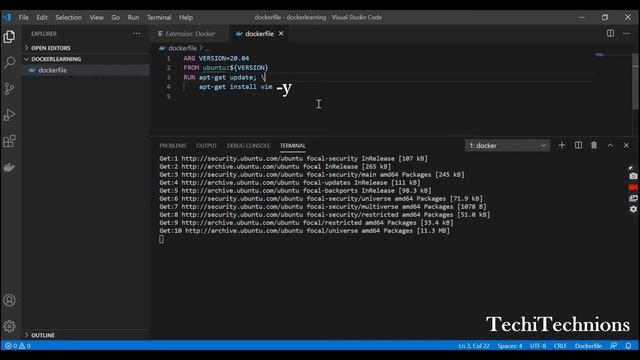
Task: Click line number 5 in the gutter
Action: [x=169, y=96]
